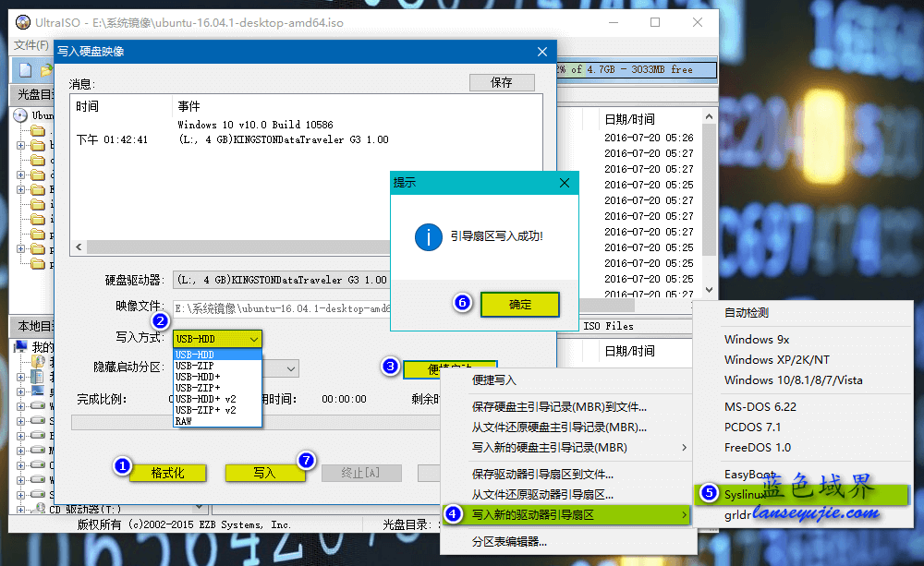The height and width of the screenshot is (566, 924).
Task: Open the 写入方式 USB-HDD combo box
Action: [217, 339]
